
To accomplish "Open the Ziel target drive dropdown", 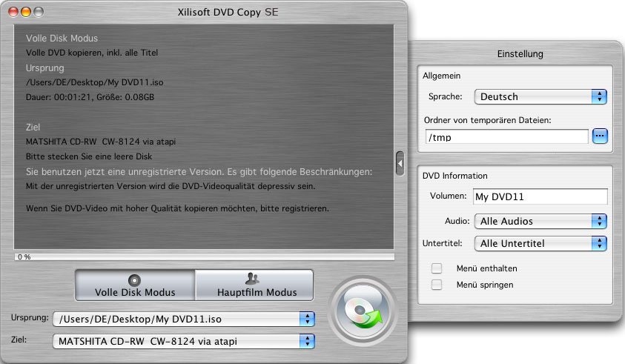I will click(x=184, y=341).
